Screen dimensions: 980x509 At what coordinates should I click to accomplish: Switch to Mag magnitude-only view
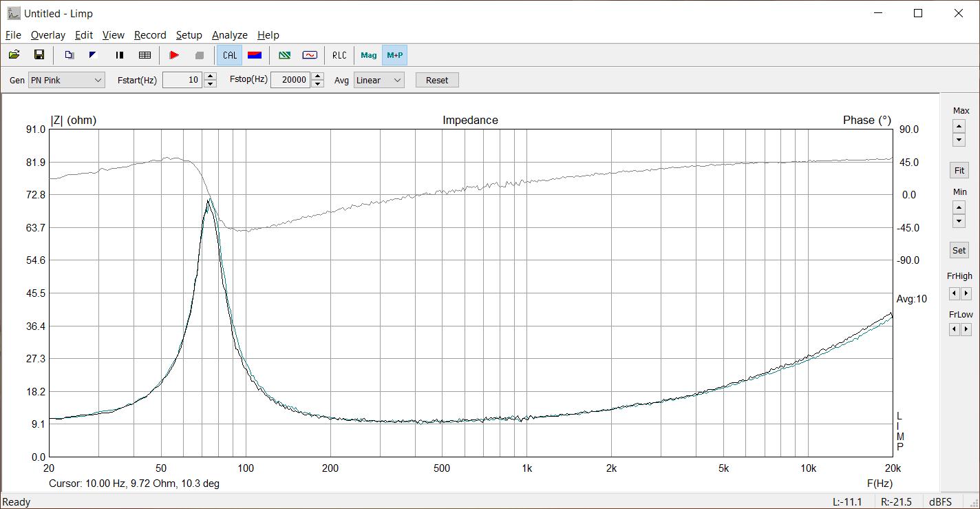click(369, 55)
